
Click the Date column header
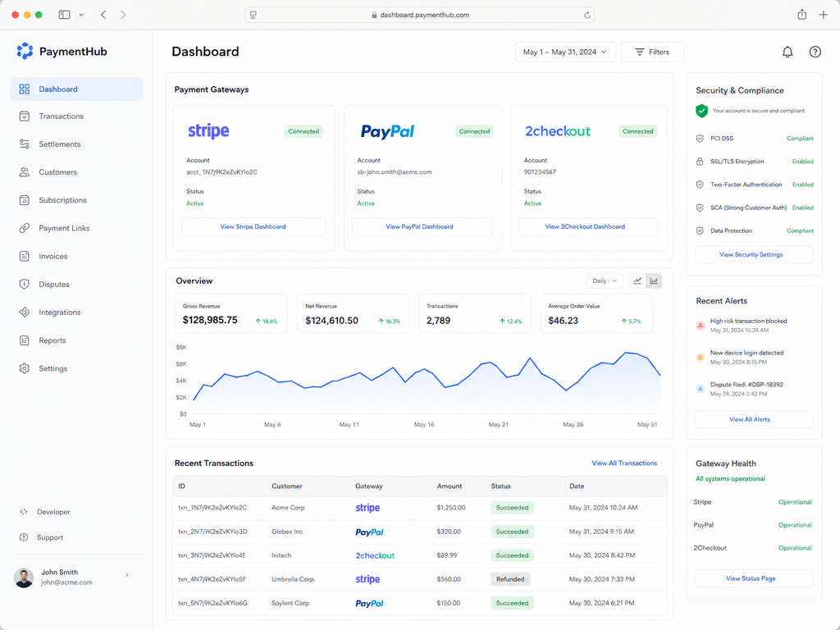pos(577,486)
